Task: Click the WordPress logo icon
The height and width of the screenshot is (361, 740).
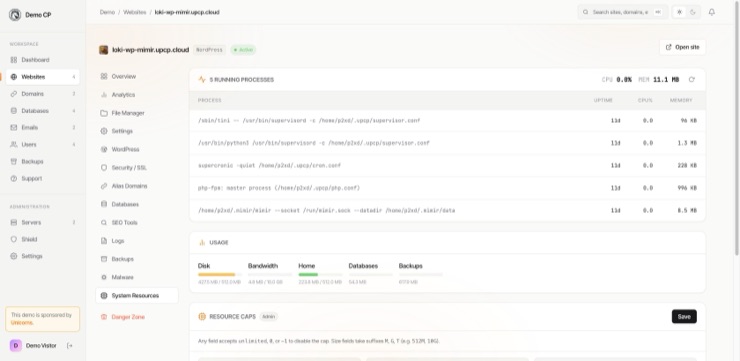Action: (104, 150)
